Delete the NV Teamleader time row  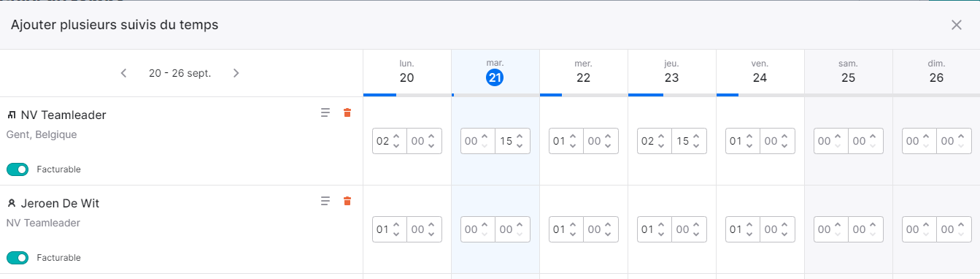tap(347, 112)
